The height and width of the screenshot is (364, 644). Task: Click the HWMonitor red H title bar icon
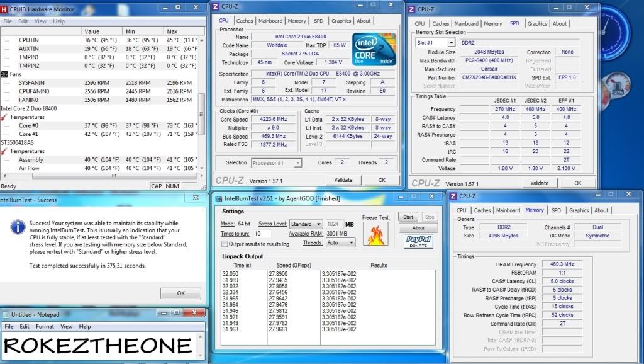4,9
